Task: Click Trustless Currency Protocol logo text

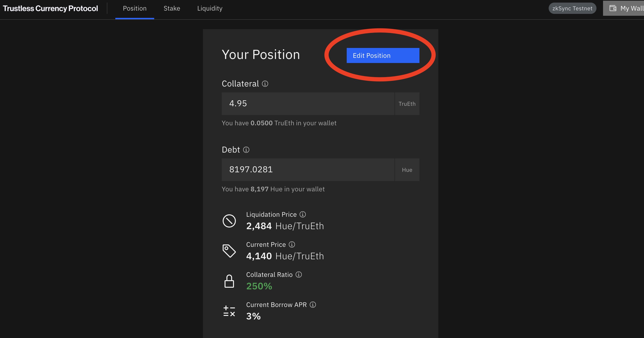Action: coord(50,8)
